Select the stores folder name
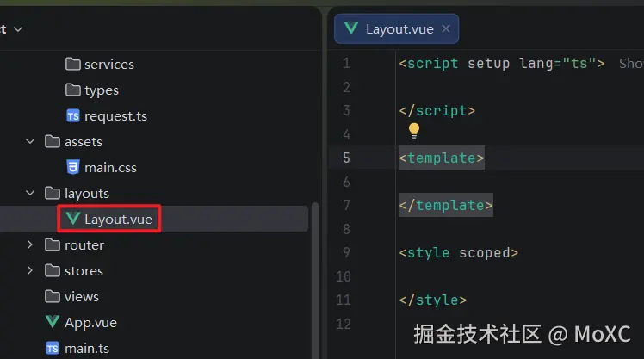644x359 pixels. (84, 271)
